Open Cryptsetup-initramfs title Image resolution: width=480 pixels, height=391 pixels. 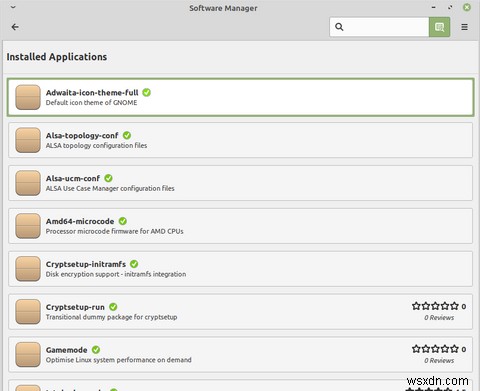(x=86, y=264)
